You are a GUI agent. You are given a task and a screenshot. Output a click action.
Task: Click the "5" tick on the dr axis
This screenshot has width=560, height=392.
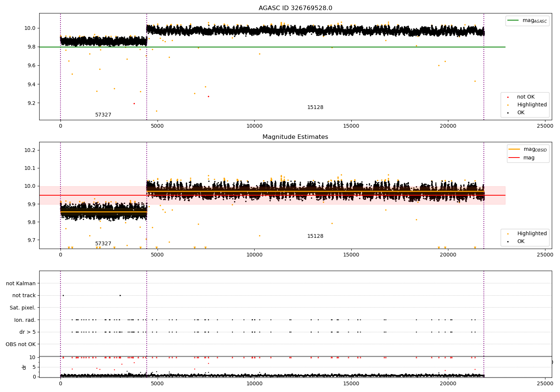[x=34, y=367]
